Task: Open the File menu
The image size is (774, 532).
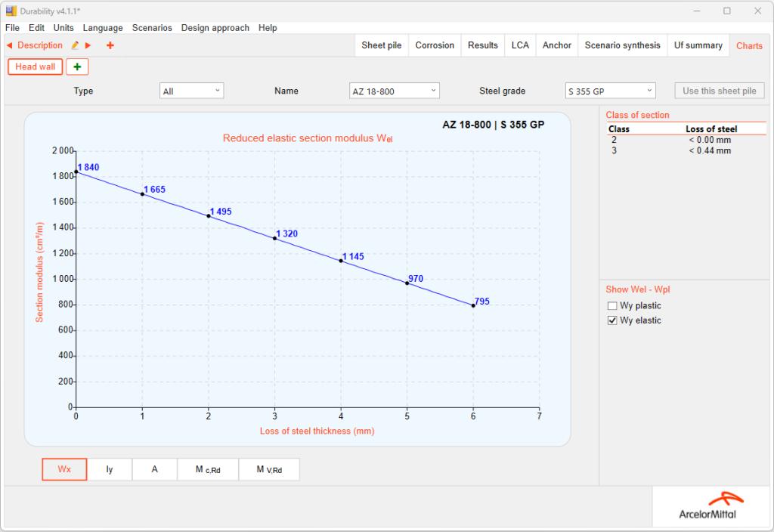Action: 12,28
